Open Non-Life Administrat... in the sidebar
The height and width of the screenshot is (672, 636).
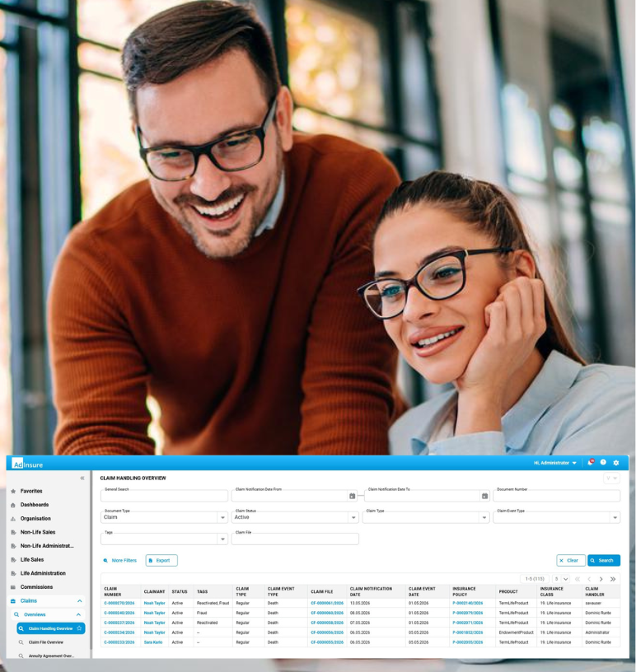[x=47, y=546]
